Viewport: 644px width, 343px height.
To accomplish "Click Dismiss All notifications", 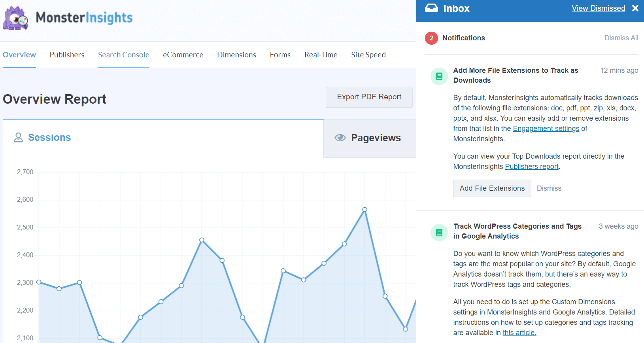I will [621, 38].
